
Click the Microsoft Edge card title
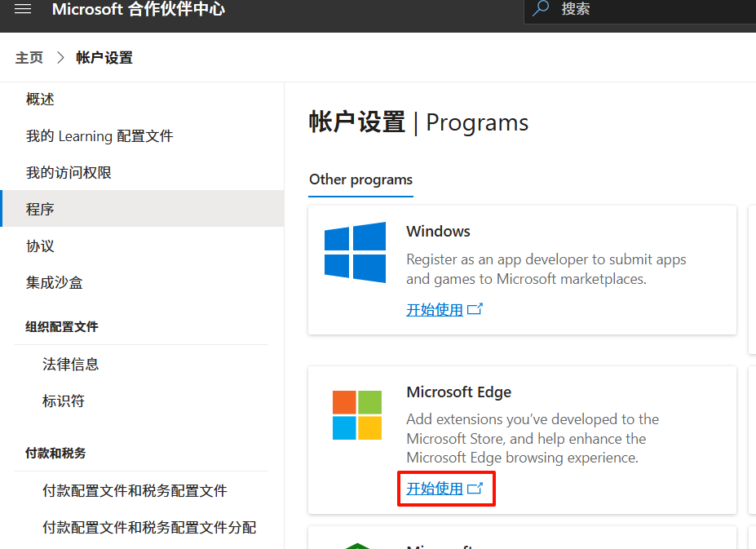click(458, 392)
